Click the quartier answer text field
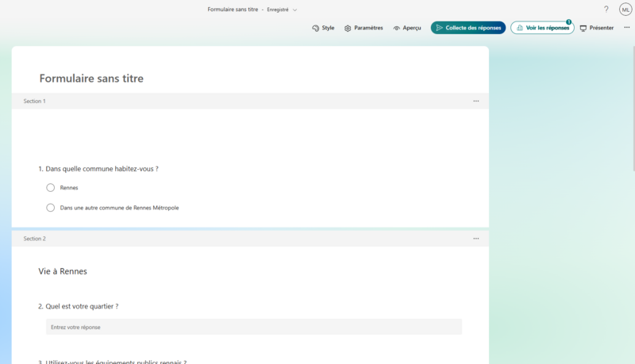This screenshot has height=364, width=635. (x=253, y=327)
